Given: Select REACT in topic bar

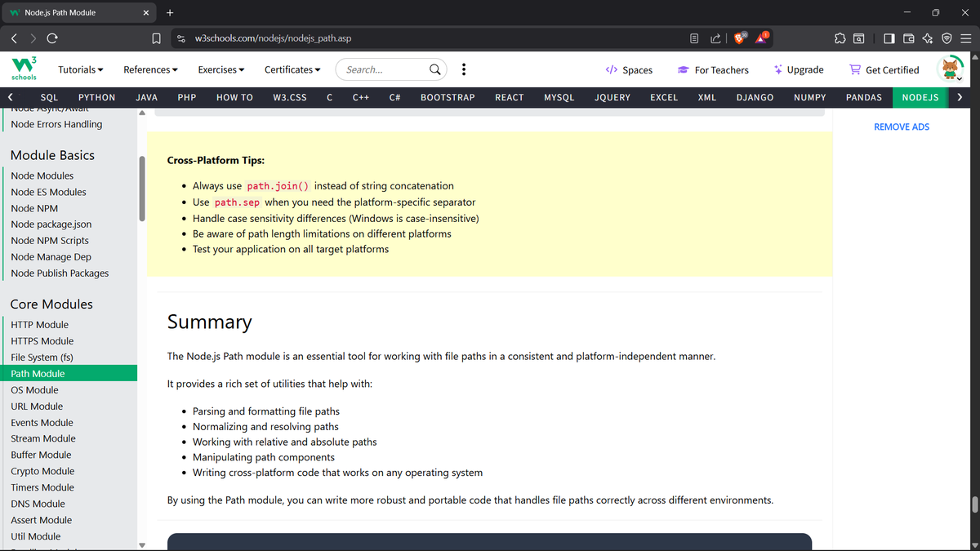Looking at the screenshot, I should click(x=510, y=97).
